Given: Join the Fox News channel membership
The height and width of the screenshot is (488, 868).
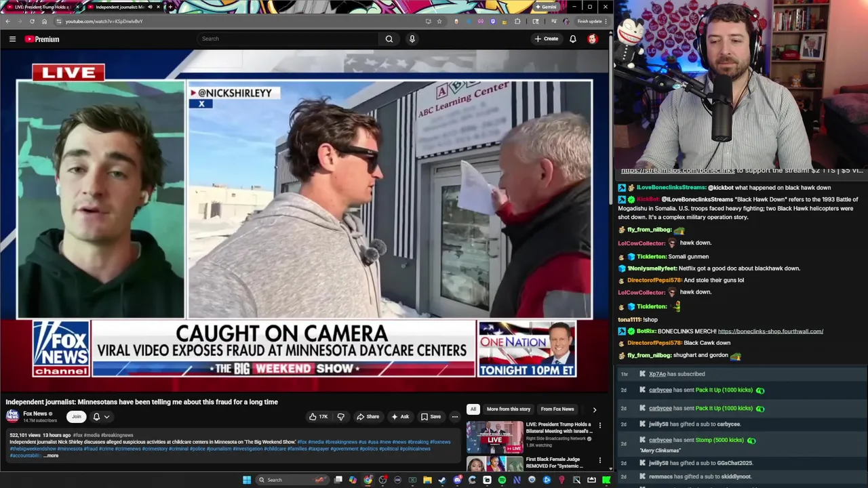Looking at the screenshot, I should click(x=77, y=417).
